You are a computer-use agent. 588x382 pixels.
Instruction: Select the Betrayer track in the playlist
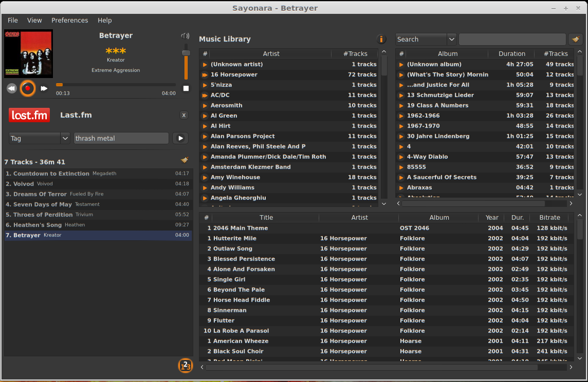click(98, 235)
